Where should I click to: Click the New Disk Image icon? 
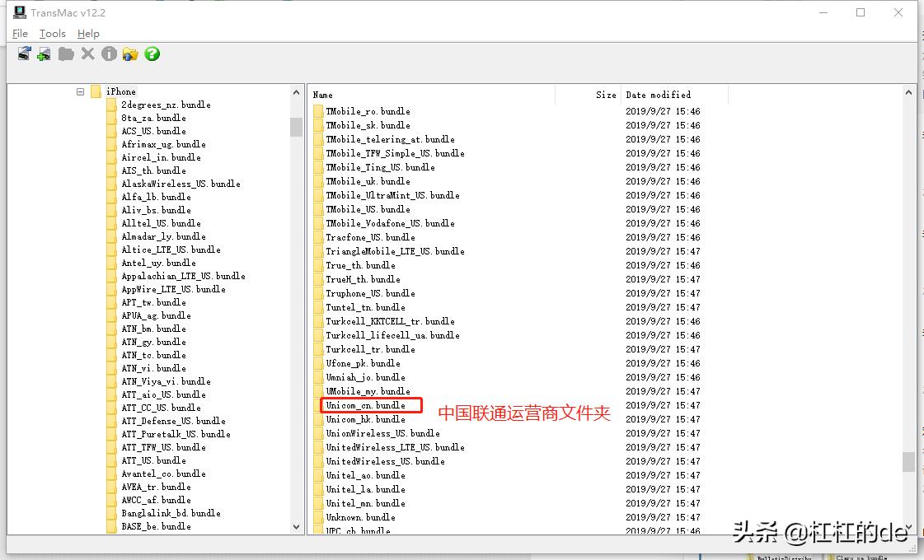tap(45, 54)
